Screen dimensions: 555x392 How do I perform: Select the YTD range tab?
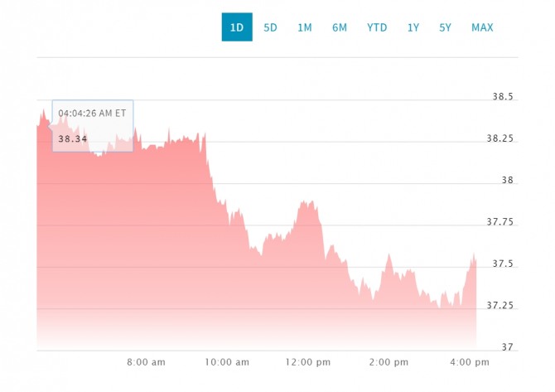(x=377, y=27)
